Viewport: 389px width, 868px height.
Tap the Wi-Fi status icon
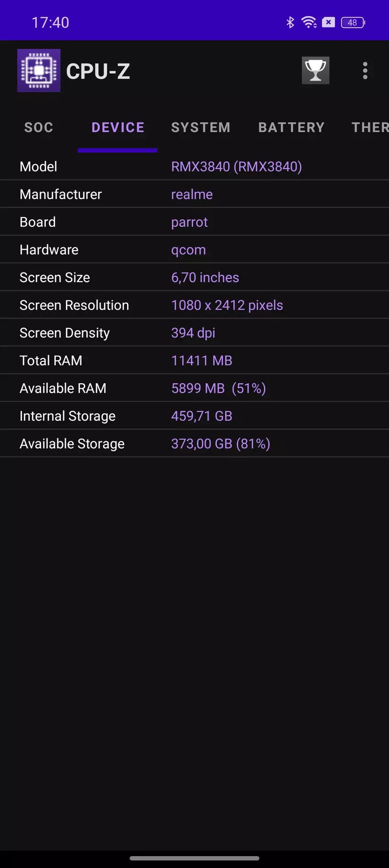(309, 22)
